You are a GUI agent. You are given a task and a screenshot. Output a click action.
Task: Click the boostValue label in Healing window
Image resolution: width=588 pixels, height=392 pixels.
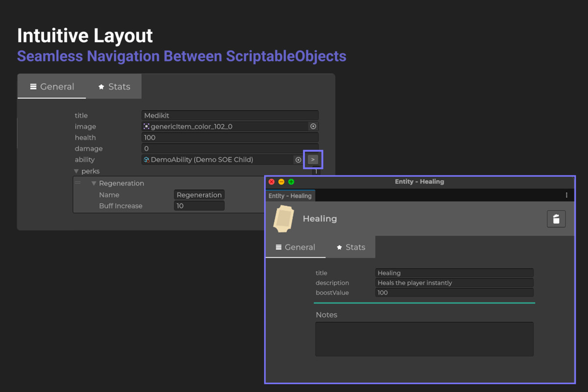pyautogui.click(x=332, y=293)
